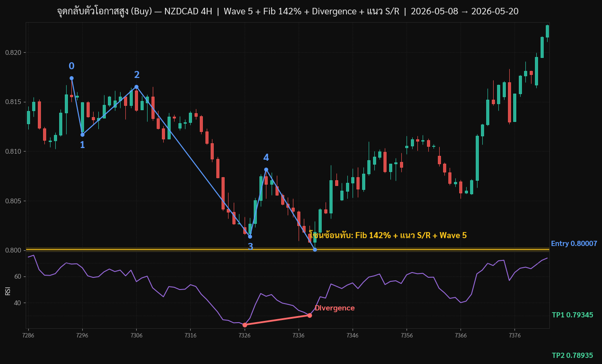Click the wave point labeled 1
Image resolution: width=602 pixels, height=364 pixels.
click(82, 135)
